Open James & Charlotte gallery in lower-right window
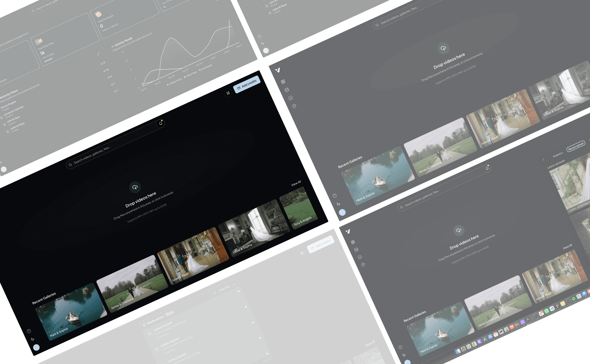The image size is (590, 364). pyautogui.click(x=498, y=303)
